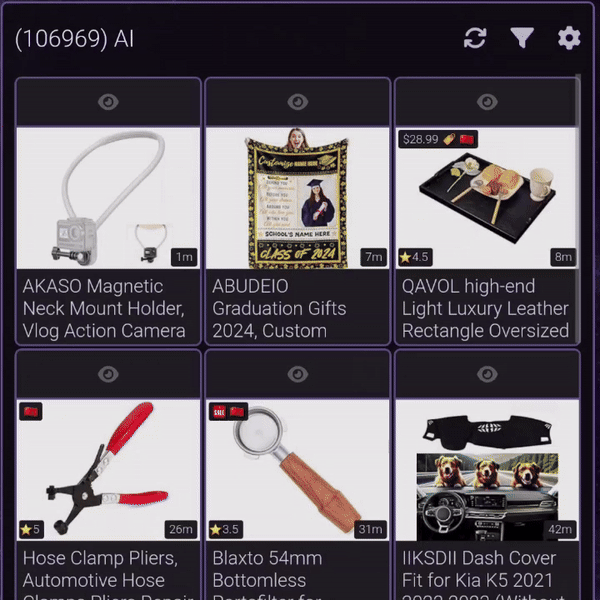Screen dimensions: 600x600
Task: Click the graduation blanket product image
Action: [x=298, y=198]
